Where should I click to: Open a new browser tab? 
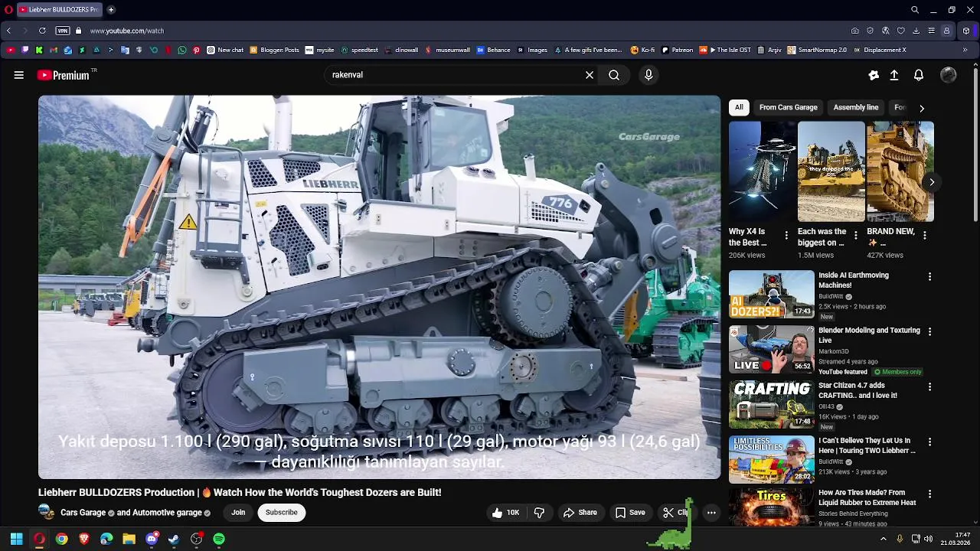111,10
